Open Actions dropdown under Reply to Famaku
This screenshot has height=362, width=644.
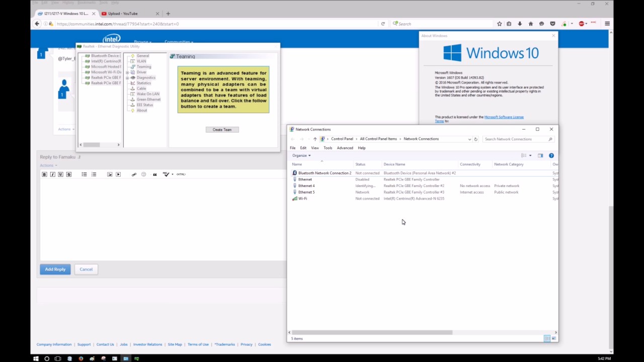click(x=48, y=165)
